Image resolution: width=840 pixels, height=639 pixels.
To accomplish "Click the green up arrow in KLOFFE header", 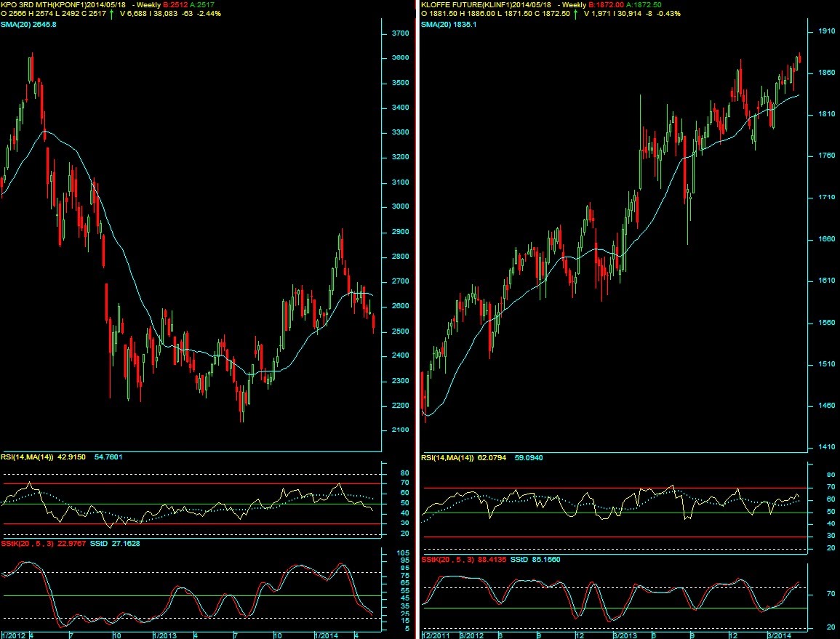I will (575, 13).
